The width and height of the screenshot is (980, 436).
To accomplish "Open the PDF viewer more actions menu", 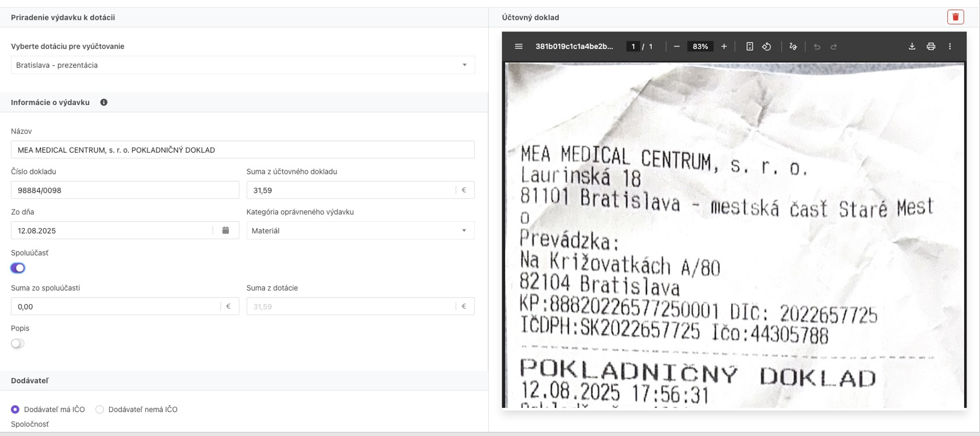I will 950,47.
